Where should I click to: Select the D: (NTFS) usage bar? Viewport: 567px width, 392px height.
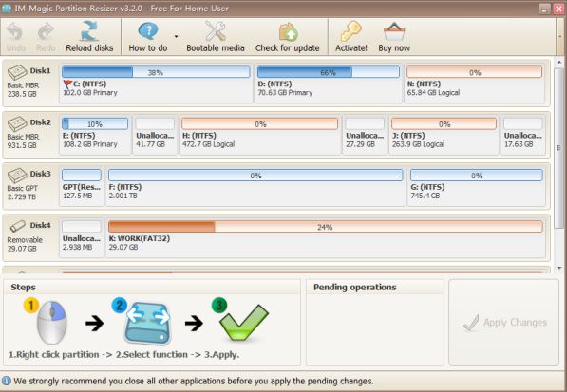(x=328, y=72)
